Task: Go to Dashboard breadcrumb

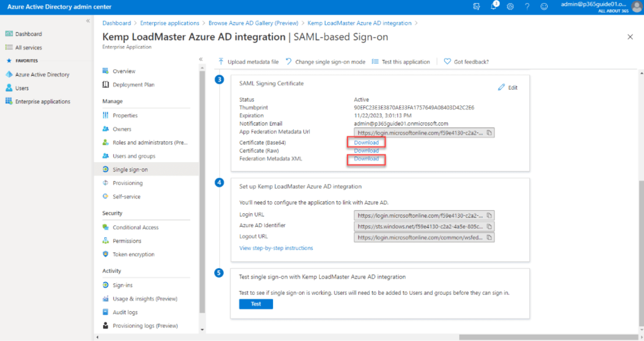Action: pos(116,23)
